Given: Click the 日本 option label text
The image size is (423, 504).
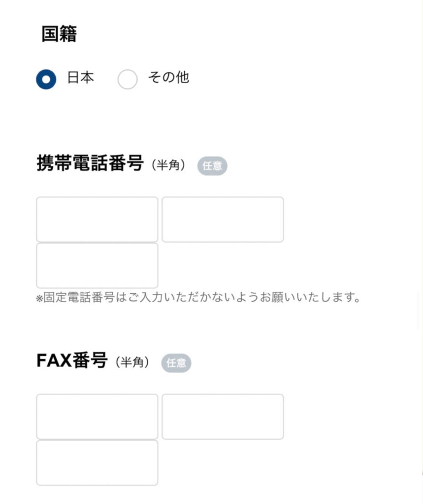Looking at the screenshot, I should point(80,78).
